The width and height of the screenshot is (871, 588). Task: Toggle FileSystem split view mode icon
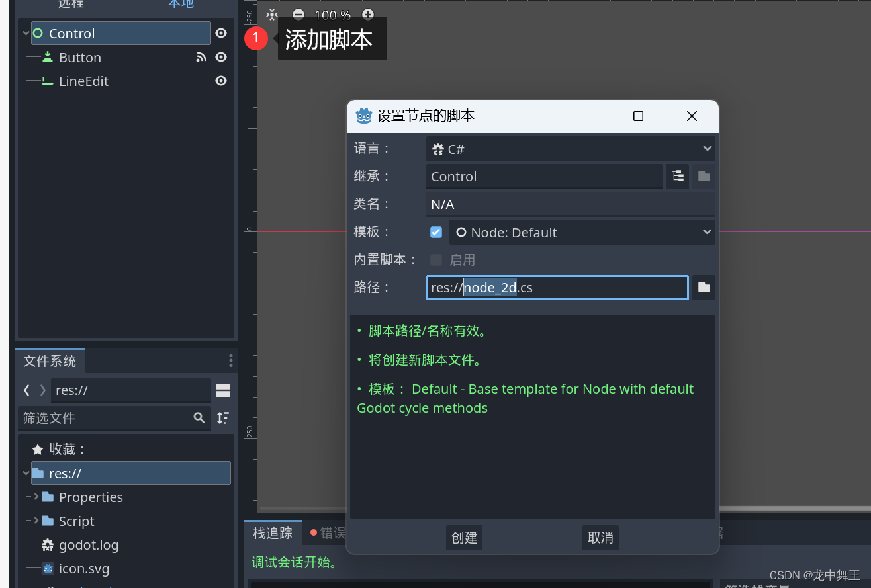tap(223, 390)
